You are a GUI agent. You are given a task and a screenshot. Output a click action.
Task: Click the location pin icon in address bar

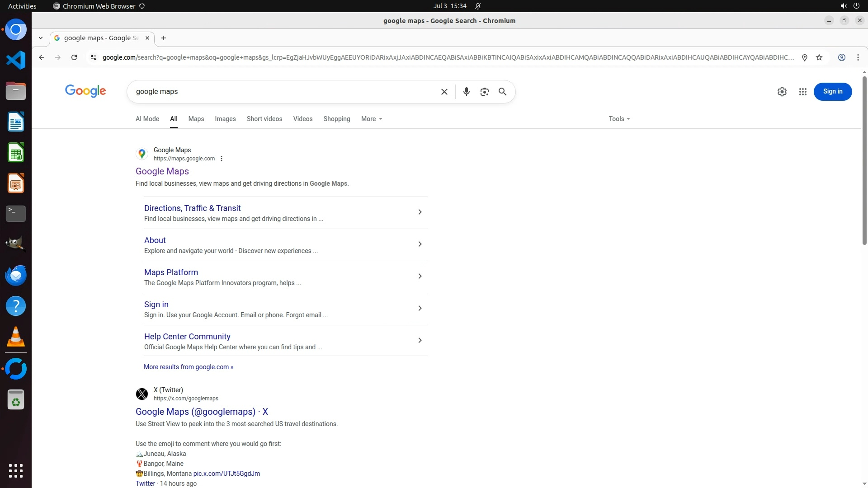tap(804, 57)
